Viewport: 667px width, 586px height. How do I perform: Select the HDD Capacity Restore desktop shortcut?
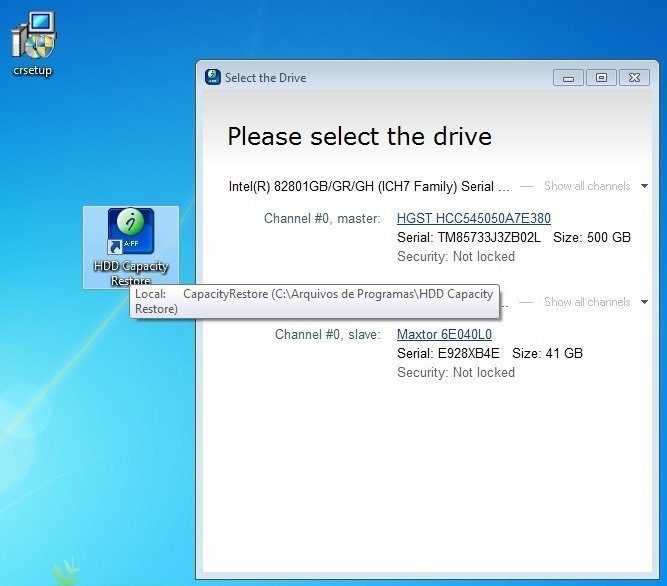[131, 247]
